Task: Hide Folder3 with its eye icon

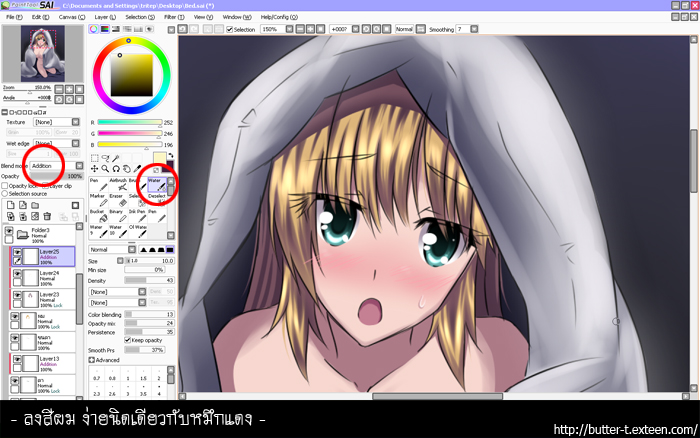Action: (8, 231)
